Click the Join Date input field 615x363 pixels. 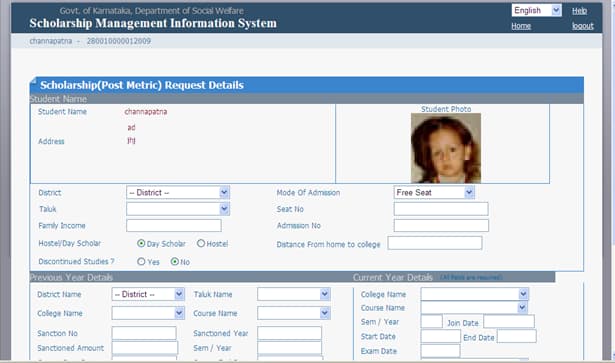509,321
